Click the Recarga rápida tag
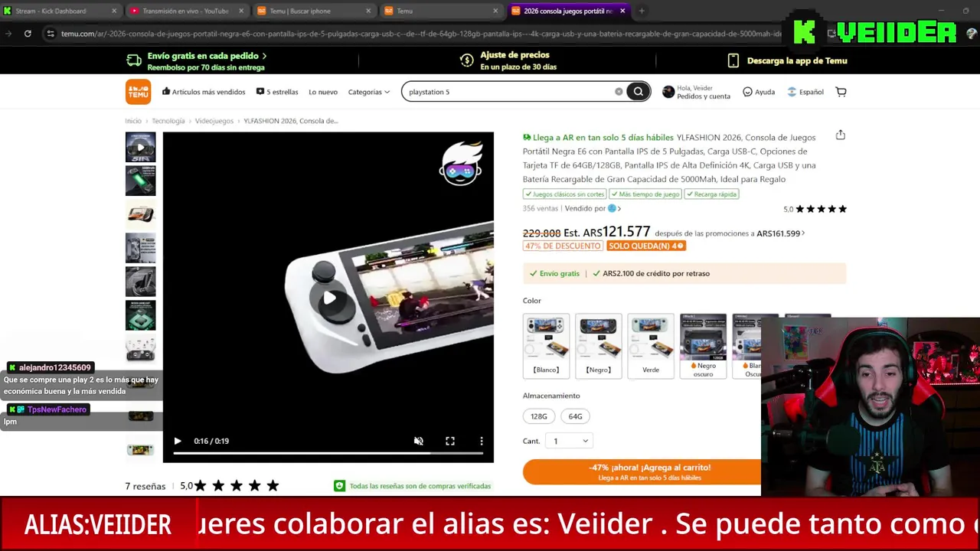The height and width of the screenshot is (551, 980). (x=712, y=194)
